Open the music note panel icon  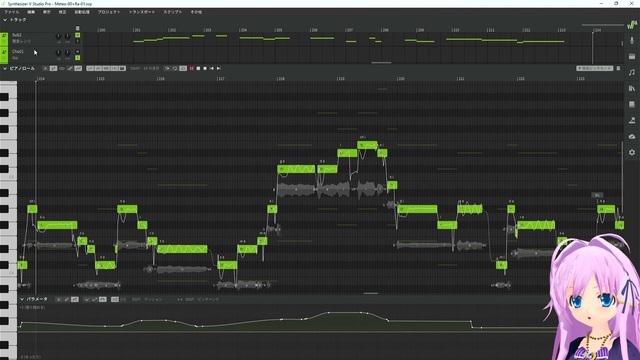632,72
